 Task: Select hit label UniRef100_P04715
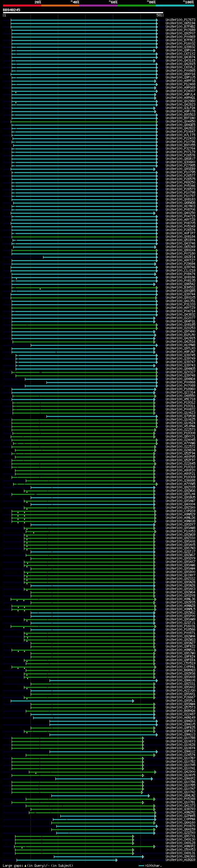(180, 216)
